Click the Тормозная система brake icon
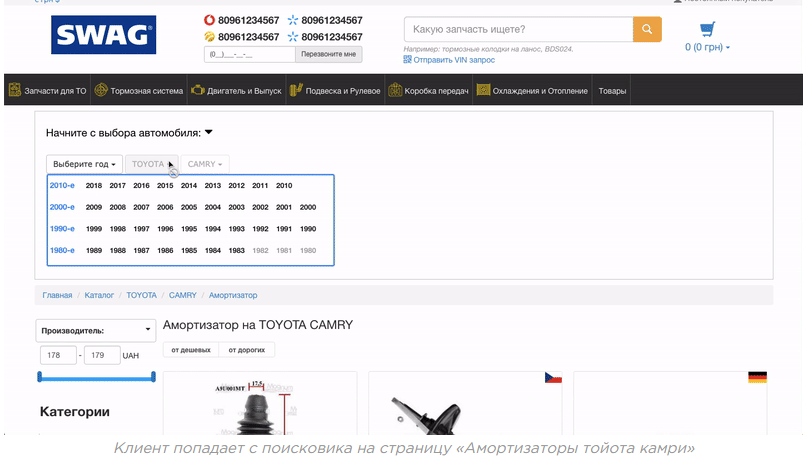 (x=101, y=90)
